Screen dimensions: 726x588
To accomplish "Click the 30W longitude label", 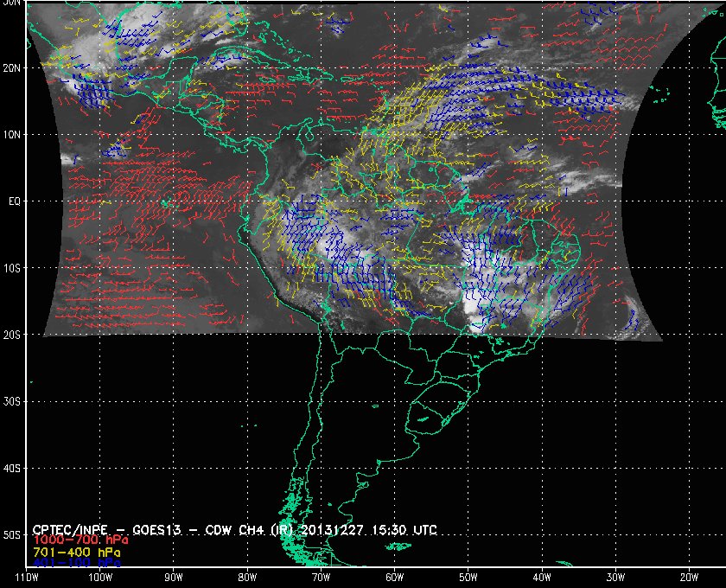I will pos(615,578).
